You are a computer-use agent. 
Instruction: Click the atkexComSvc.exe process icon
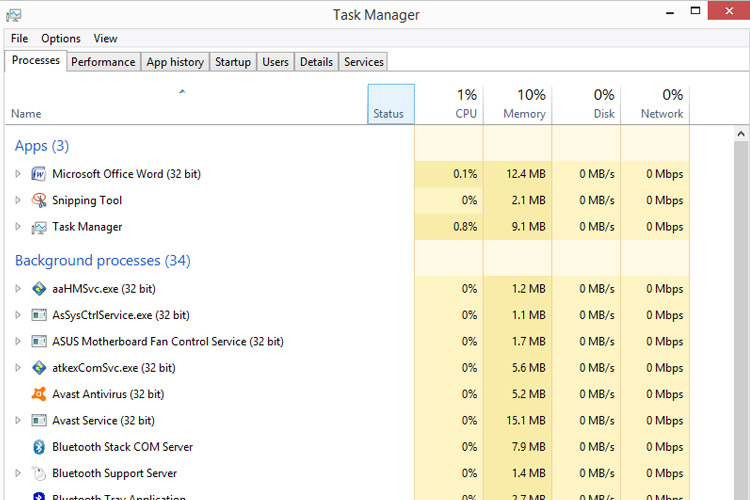(x=39, y=367)
